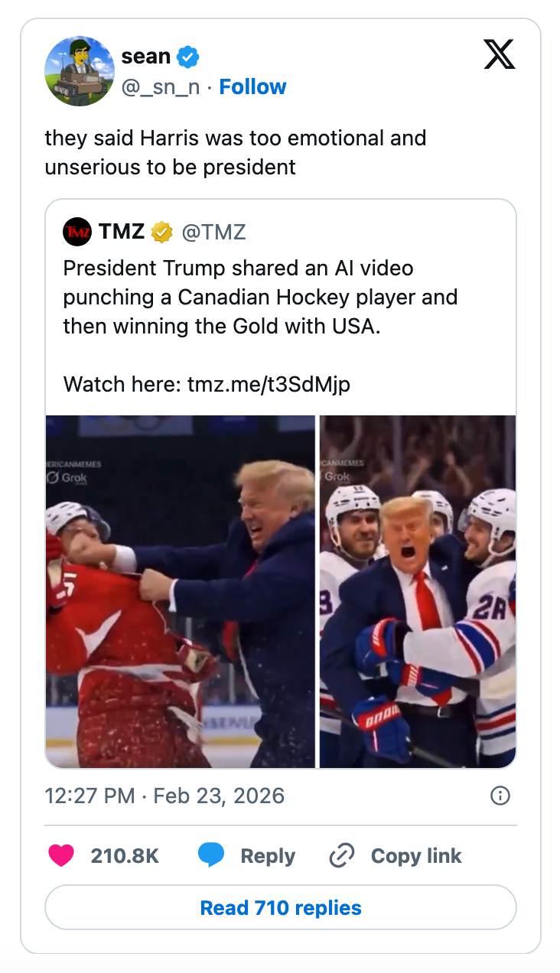Viewport: 560px width, 973px height.
Task: Open the @TMZ handle in quoted tweet
Action: tap(213, 232)
